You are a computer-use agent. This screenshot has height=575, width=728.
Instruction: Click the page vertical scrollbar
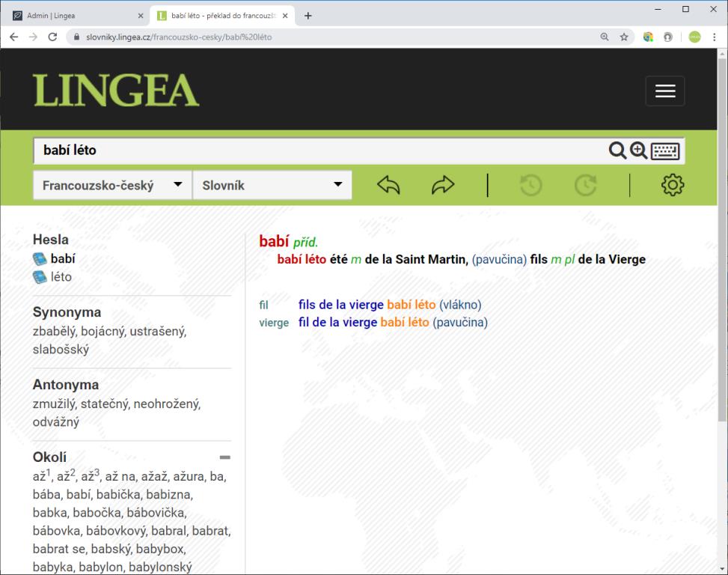pyautogui.click(x=723, y=240)
